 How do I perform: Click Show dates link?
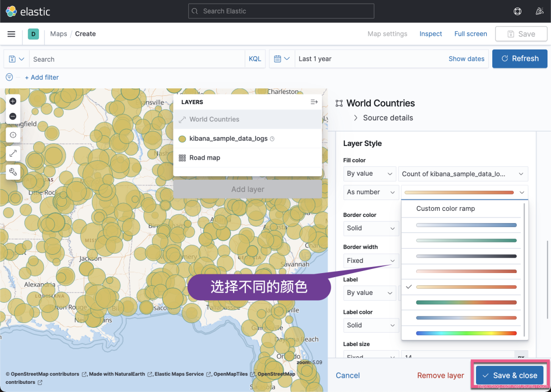pos(466,59)
